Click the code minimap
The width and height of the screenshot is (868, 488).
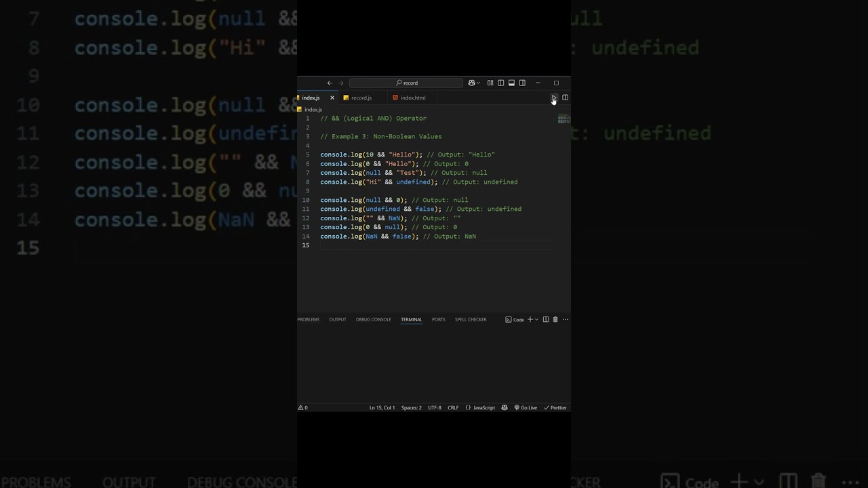[x=564, y=119]
